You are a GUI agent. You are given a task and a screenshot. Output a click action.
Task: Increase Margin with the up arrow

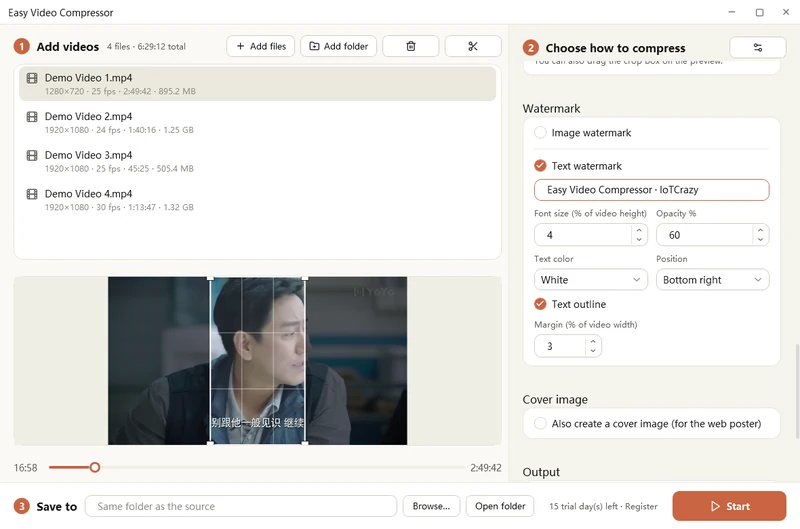point(593,341)
